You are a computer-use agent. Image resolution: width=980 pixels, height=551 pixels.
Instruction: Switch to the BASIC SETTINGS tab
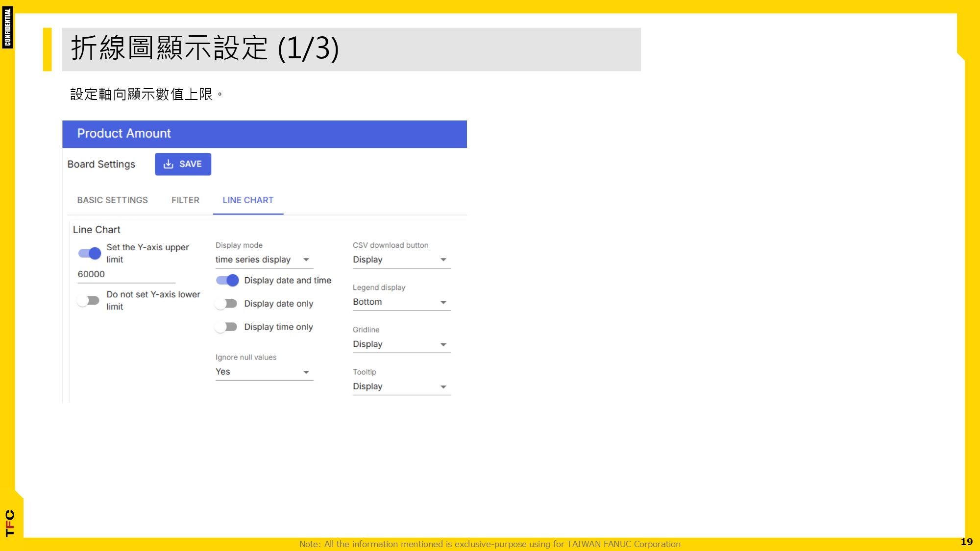(x=112, y=200)
